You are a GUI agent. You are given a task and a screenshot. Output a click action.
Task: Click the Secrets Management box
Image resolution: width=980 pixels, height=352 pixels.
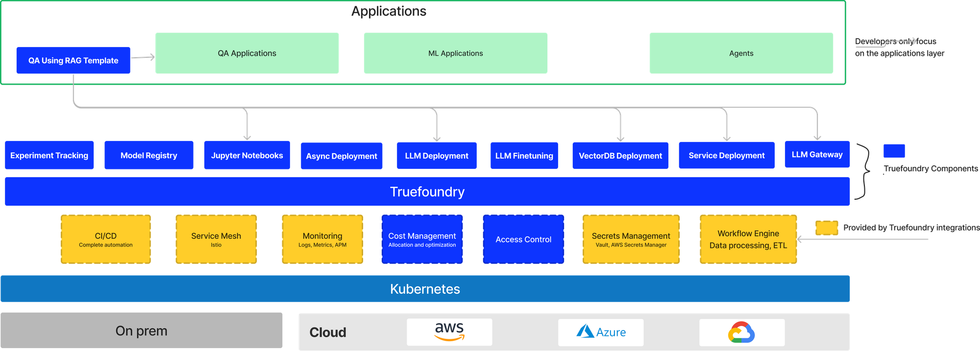tap(631, 239)
